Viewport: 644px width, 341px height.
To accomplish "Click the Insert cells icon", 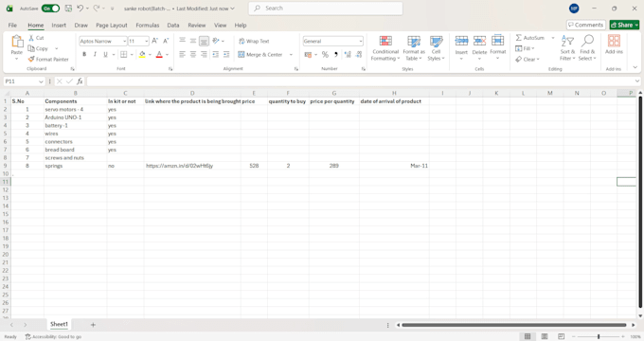I will [461, 42].
